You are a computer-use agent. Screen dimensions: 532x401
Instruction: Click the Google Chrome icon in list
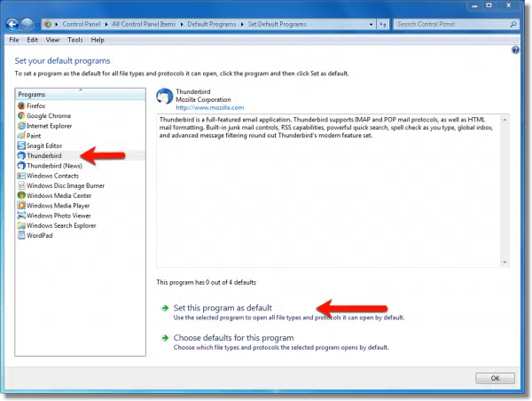coord(21,116)
